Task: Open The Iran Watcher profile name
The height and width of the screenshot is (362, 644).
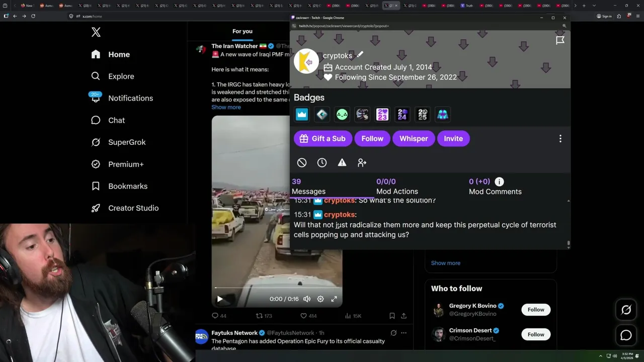Action: (x=234, y=46)
